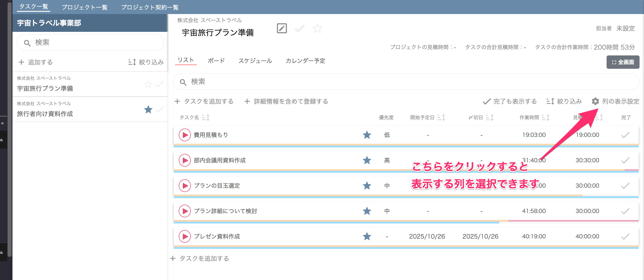644x280 pixels.
Task: Start the timer for 費用見積もり
Action: point(185,135)
